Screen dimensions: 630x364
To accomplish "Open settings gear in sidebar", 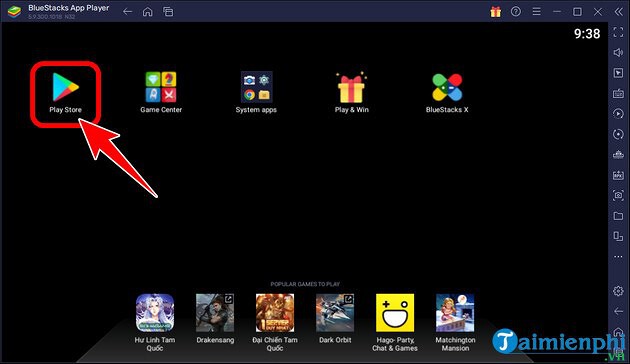I will (618, 291).
